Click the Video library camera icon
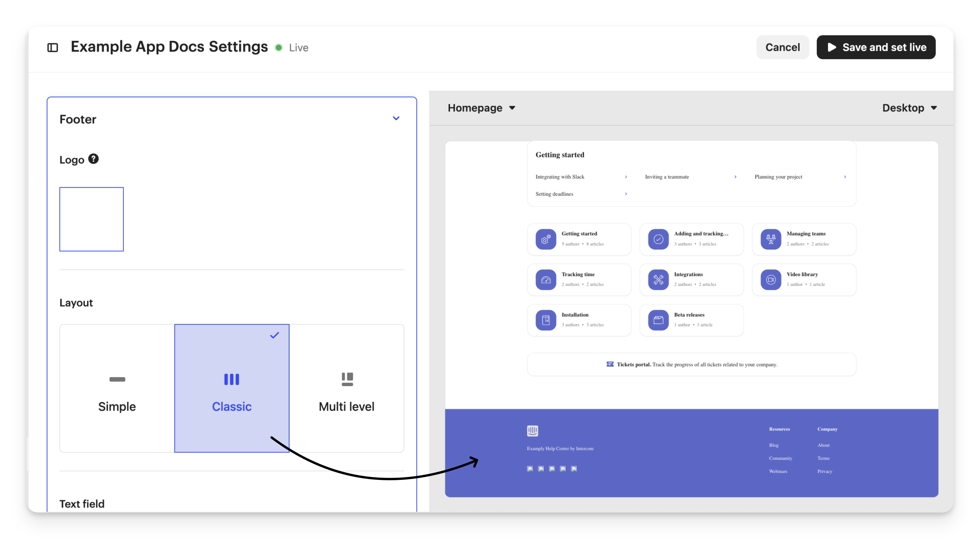This screenshot has width=980, height=539. [771, 280]
